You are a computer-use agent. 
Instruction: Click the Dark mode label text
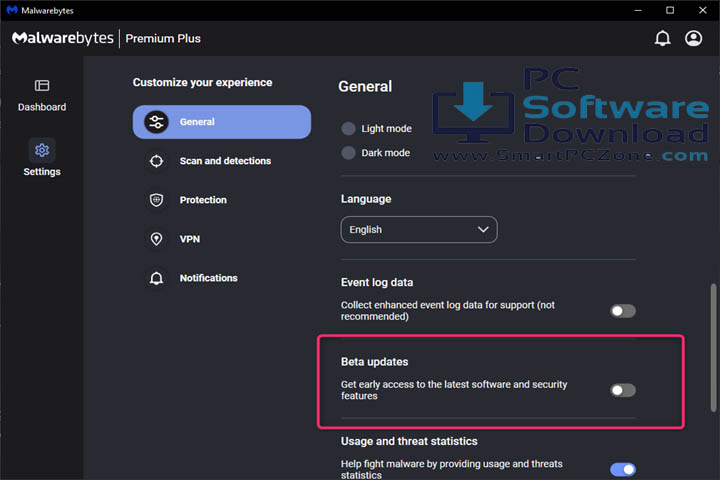(385, 152)
